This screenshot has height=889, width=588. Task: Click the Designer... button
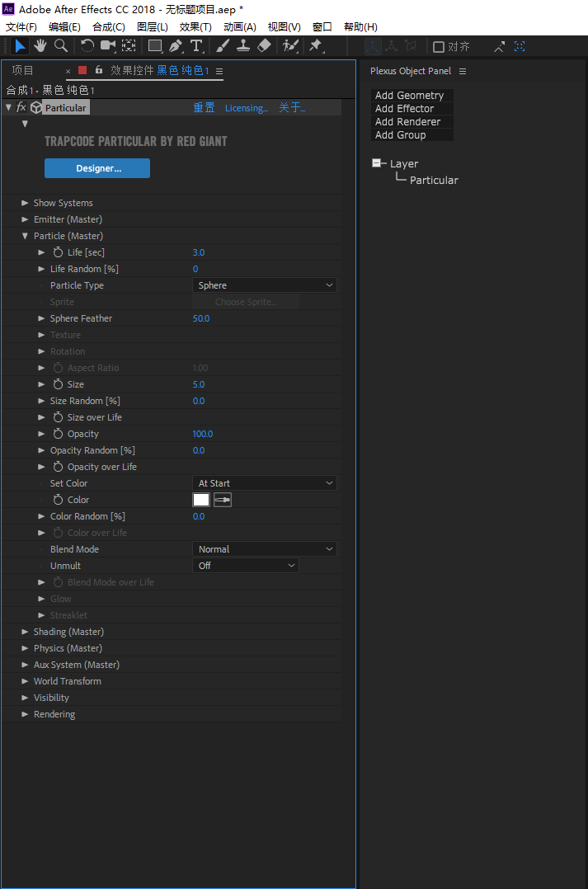[x=97, y=168]
